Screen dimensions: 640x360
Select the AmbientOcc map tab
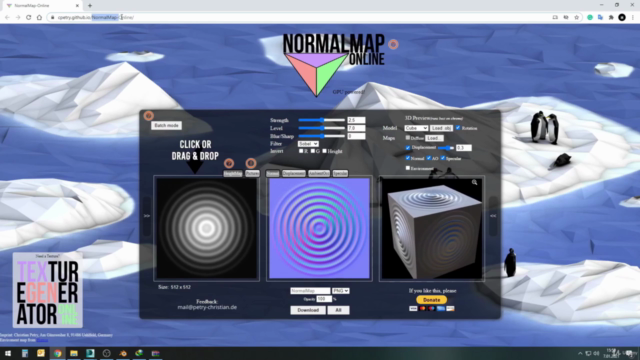point(319,173)
